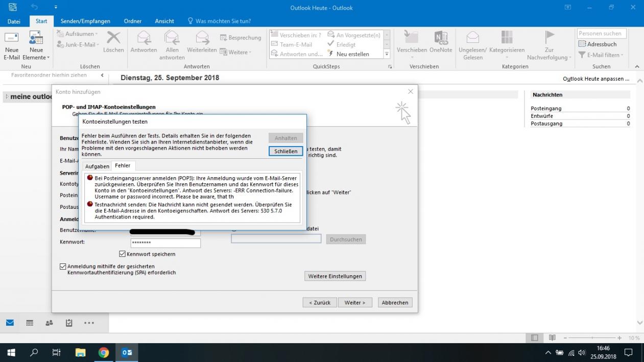The height and width of the screenshot is (362, 644).
Task: Select the Fehler tab
Action: (123, 166)
